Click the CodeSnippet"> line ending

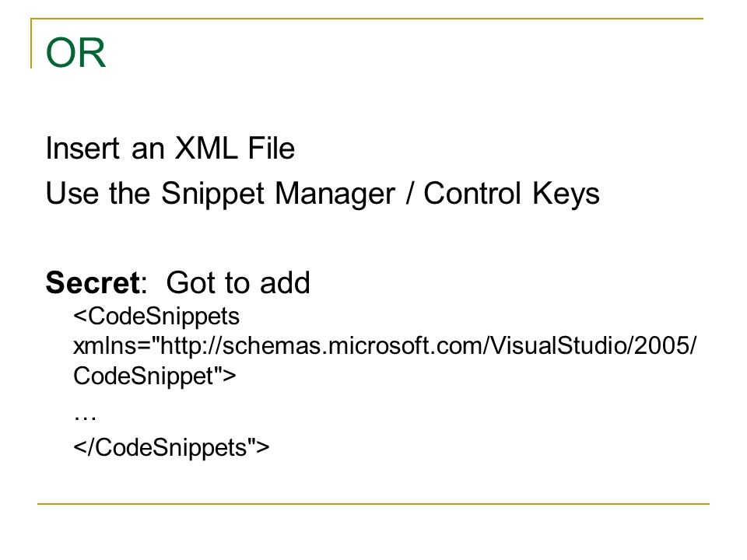click(x=154, y=376)
